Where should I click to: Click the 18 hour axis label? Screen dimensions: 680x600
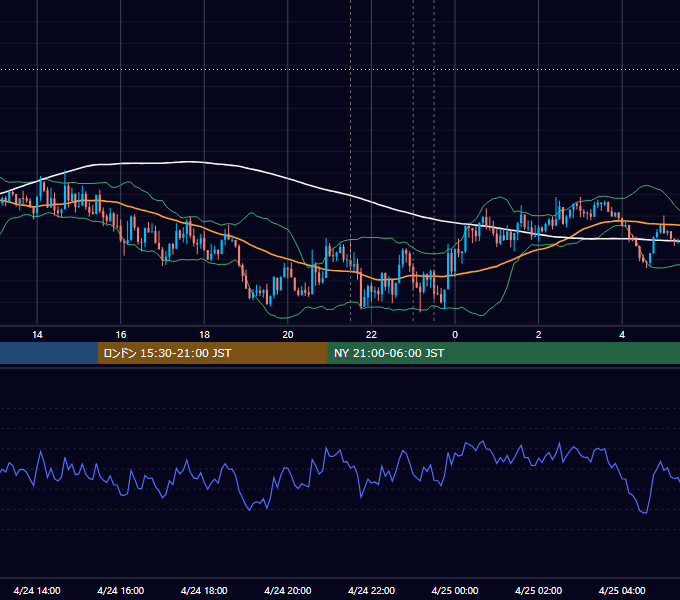[204, 335]
